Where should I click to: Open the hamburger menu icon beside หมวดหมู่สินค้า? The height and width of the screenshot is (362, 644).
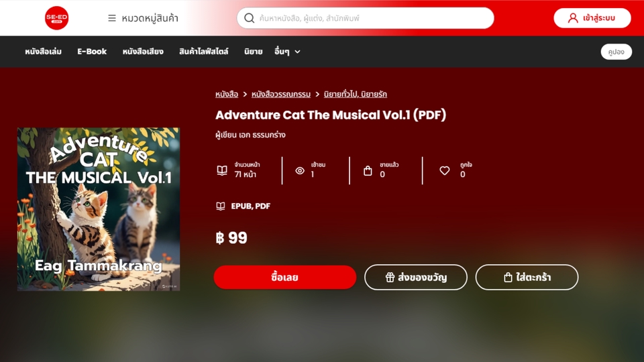point(112,18)
